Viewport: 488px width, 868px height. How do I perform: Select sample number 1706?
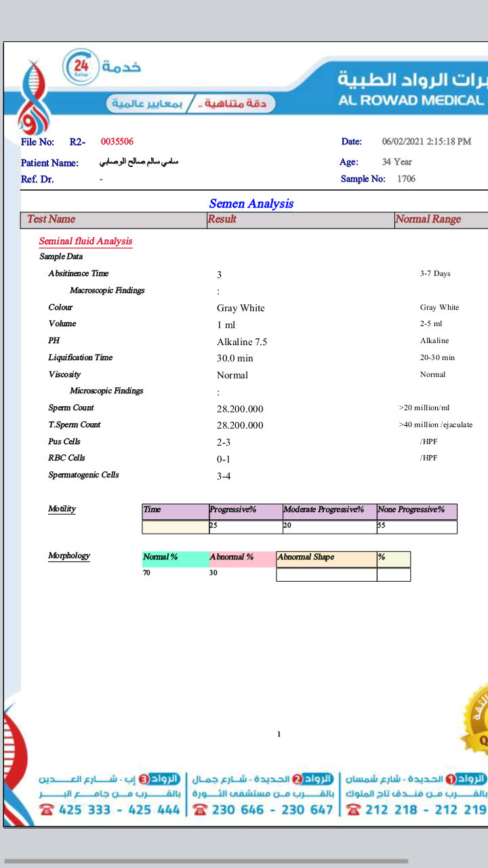pos(406,179)
